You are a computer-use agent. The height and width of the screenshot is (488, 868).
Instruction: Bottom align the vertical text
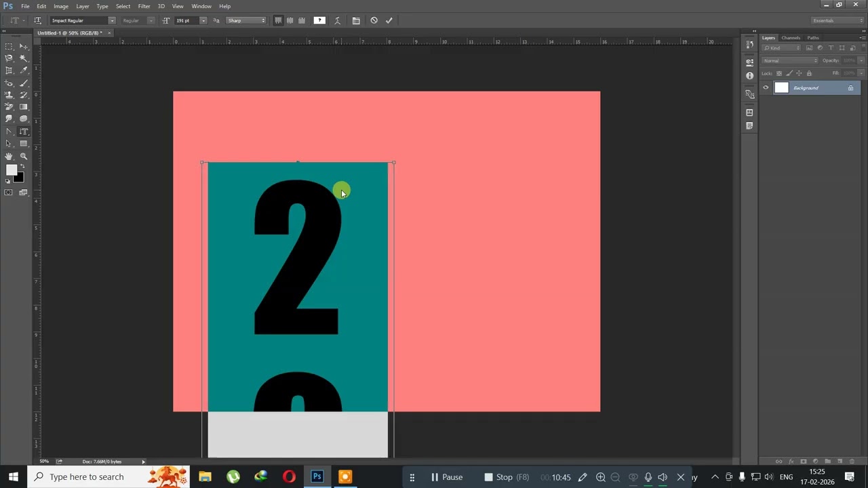click(x=302, y=20)
